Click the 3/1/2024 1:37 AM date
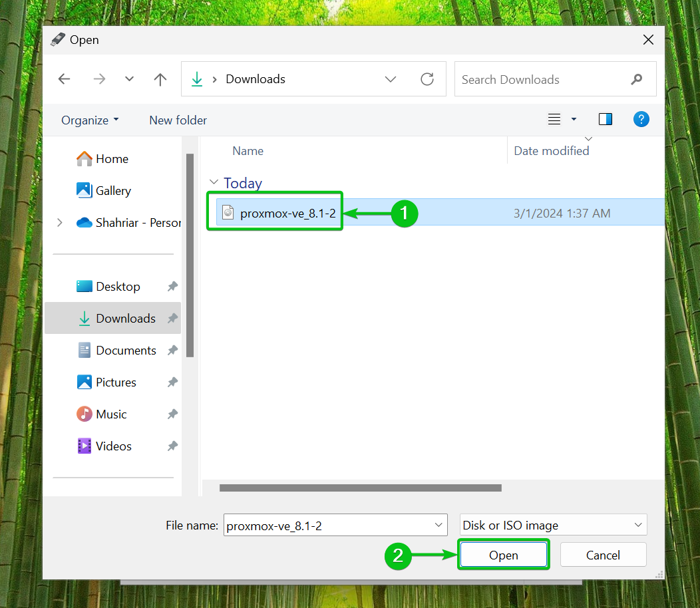 (x=562, y=214)
